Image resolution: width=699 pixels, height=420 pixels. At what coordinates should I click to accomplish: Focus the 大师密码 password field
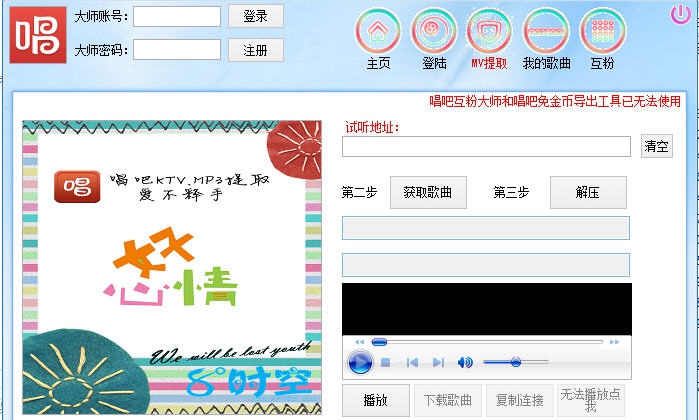tap(177, 49)
